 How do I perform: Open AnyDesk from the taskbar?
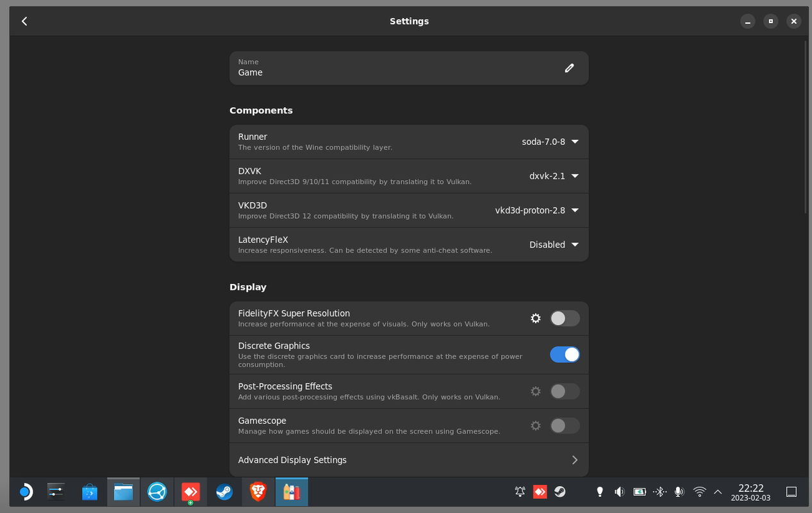coord(190,492)
